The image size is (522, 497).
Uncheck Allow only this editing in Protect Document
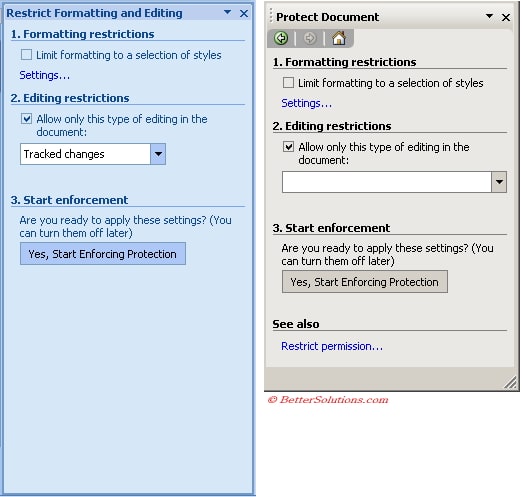288,147
